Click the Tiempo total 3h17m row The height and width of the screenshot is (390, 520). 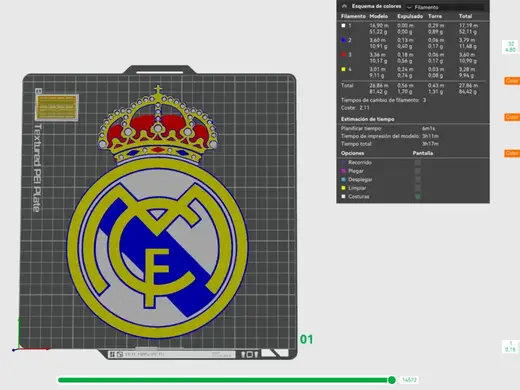coord(390,144)
